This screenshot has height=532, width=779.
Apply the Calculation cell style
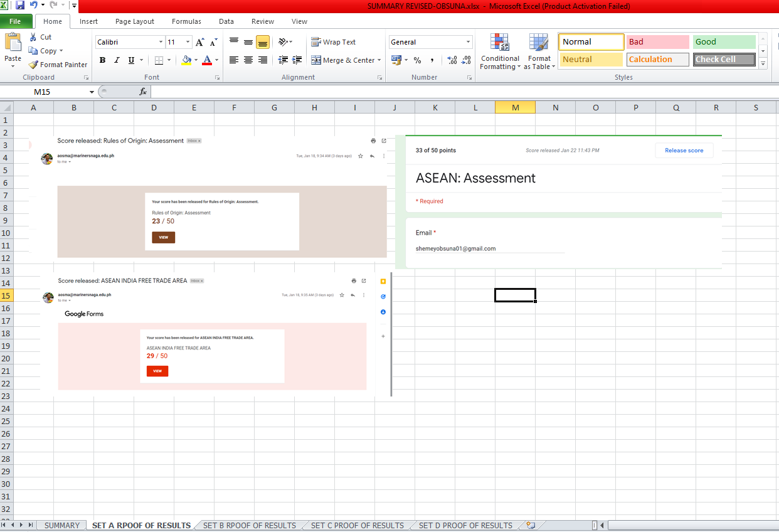pos(657,60)
